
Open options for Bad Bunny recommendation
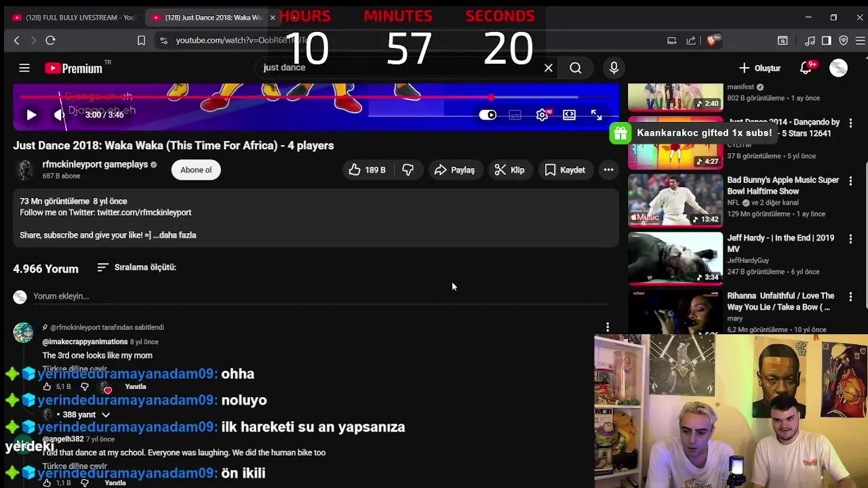[x=850, y=181]
